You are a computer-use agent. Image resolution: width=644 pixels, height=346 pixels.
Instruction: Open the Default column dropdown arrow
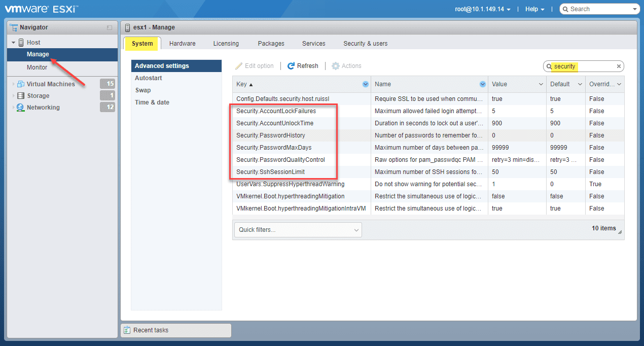click(580, 84)
